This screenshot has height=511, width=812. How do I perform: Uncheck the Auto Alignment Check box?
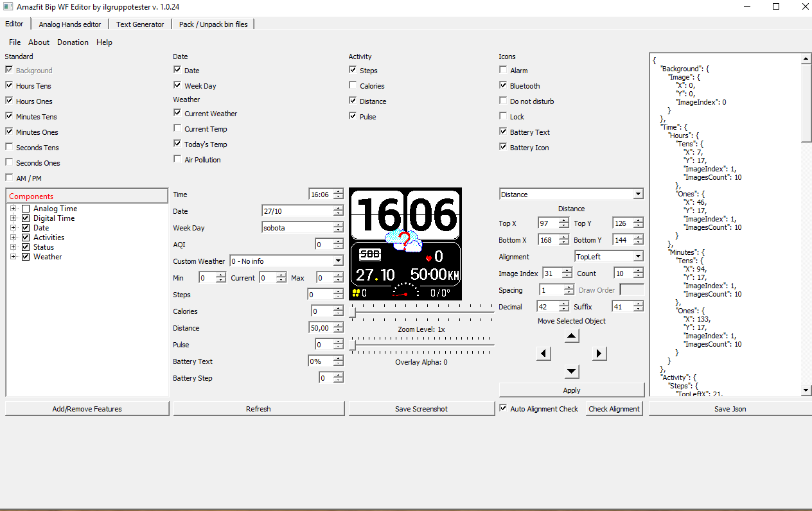(504, 408)
